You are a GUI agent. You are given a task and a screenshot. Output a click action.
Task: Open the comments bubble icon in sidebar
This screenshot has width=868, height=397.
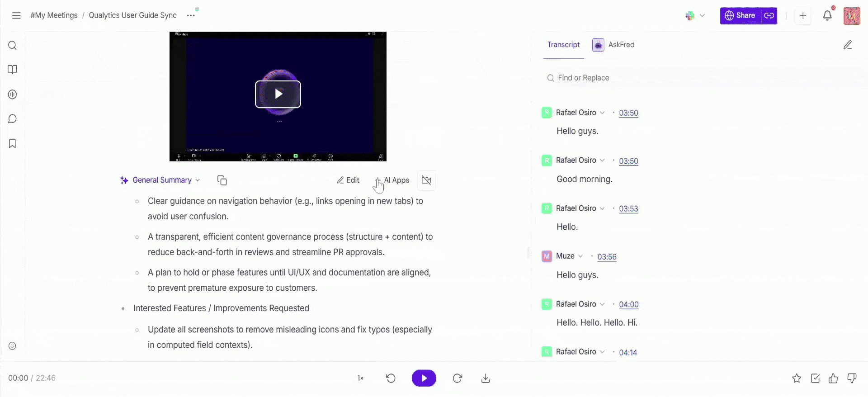pos(13,119)
